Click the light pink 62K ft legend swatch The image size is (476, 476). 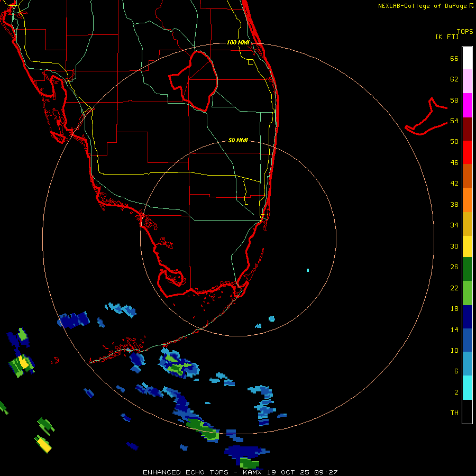(467, 81)
